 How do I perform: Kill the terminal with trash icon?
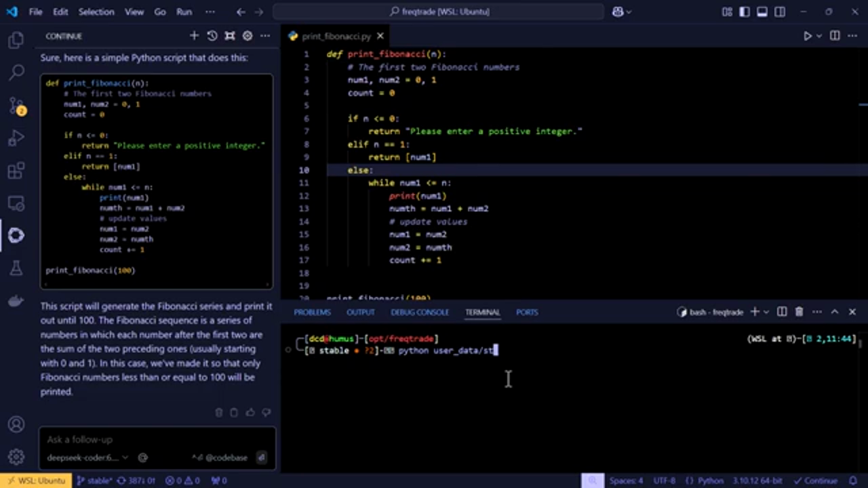(800, 312)
